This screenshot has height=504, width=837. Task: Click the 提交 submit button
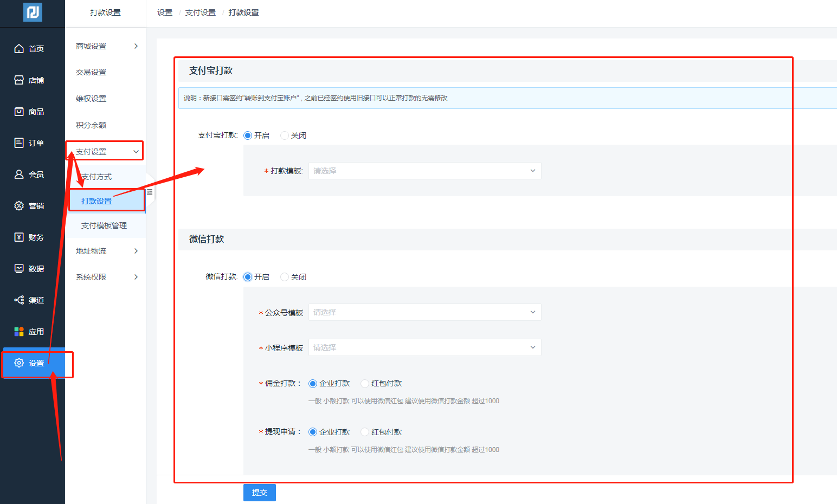click(260, 493)
